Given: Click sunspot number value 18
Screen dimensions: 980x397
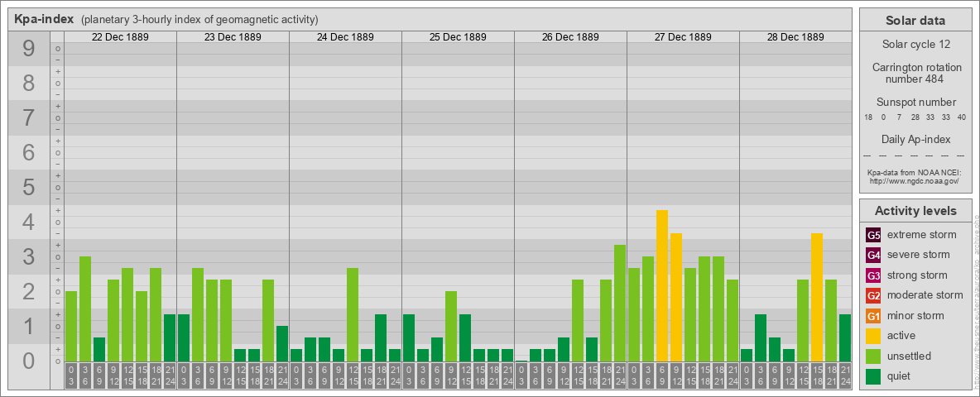Looking at the screenshot, I should pyautogui.click(x=868, y=117).
